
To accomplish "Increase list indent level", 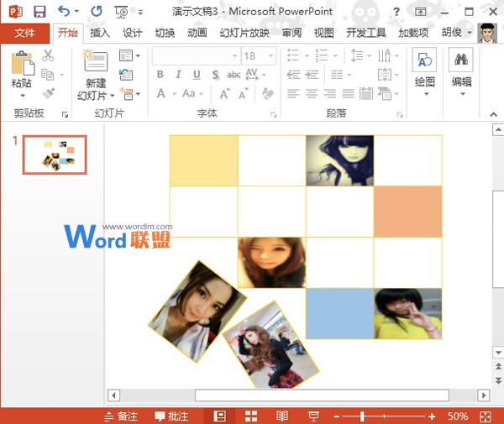I will point(312,75).
